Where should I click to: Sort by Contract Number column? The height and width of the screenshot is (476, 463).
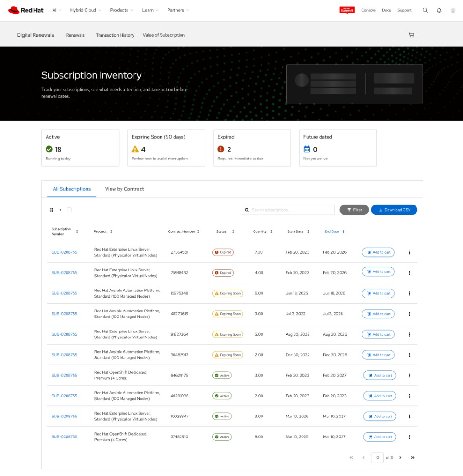198,231
